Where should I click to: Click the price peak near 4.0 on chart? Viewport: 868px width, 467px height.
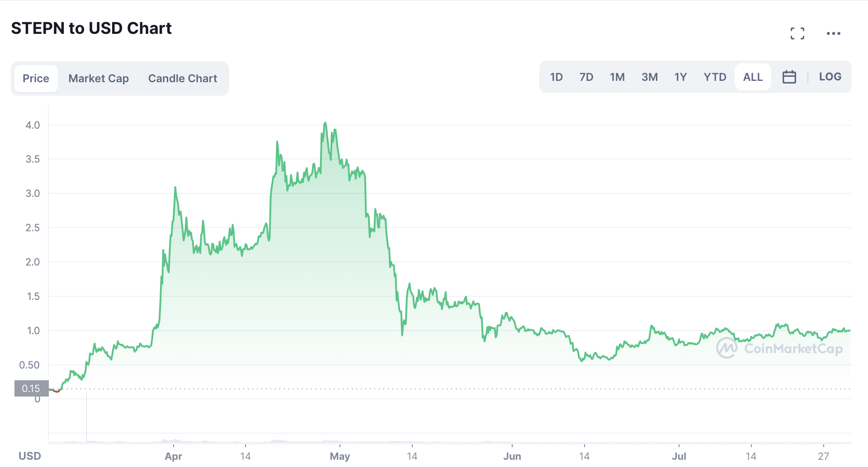pyautogui.click(x=325, y=123)
